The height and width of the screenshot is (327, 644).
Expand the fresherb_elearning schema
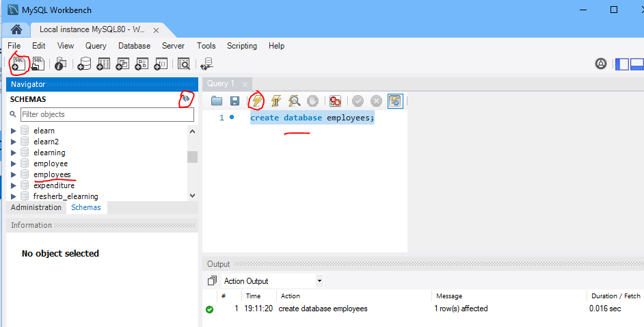click(x=14, y=196)
